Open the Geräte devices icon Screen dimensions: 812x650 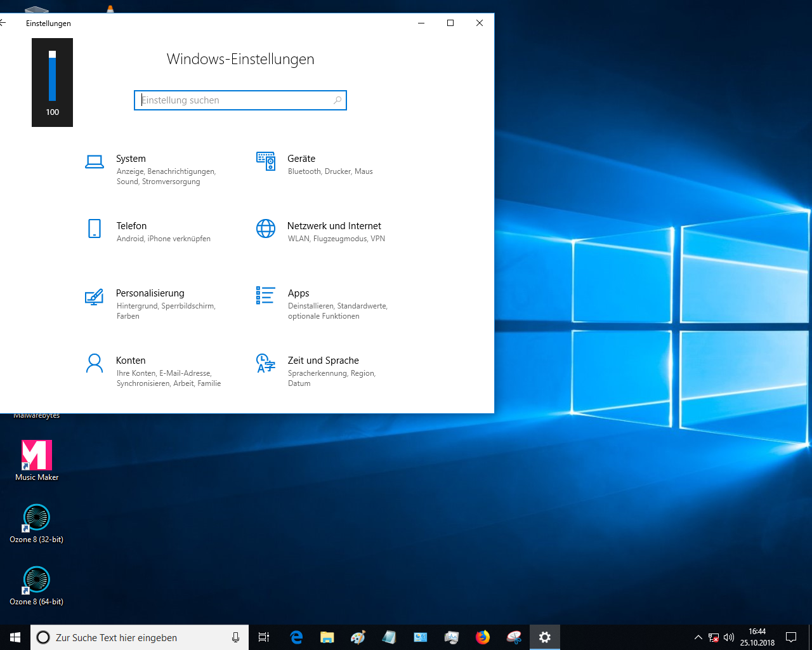tap(266, 161)
